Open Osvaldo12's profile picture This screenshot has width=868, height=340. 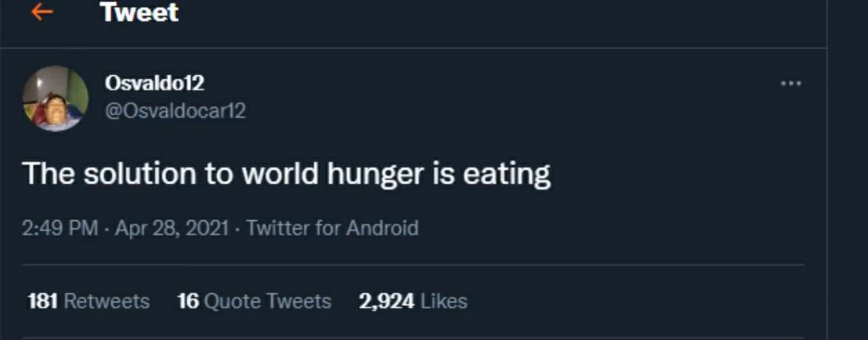point(56,98)
